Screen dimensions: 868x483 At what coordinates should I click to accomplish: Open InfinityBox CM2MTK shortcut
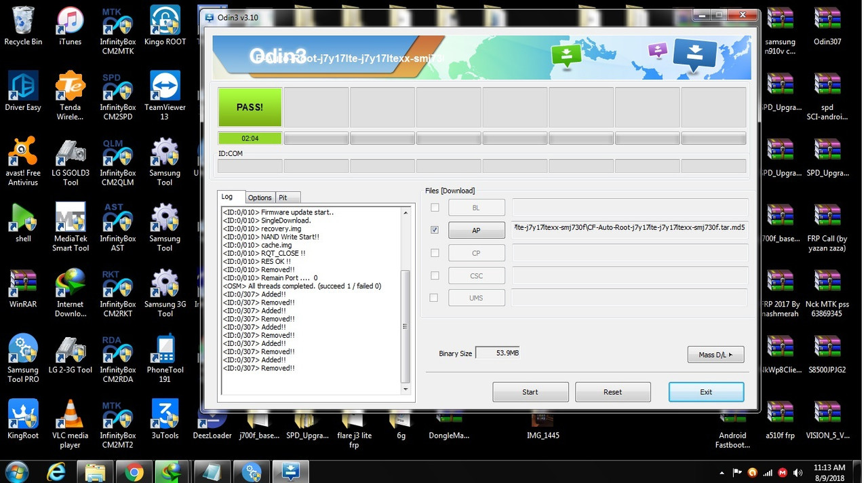click(117, 31)
